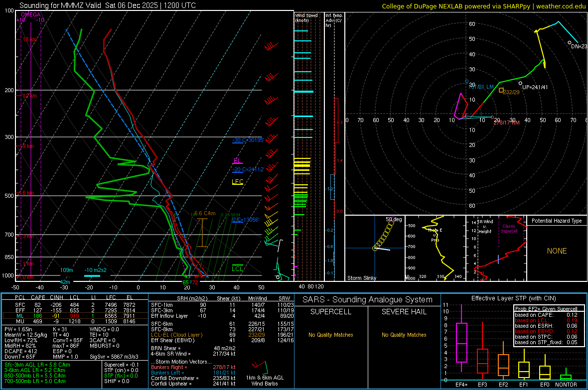The height and width of the screenshot is (390, 588).
Task: Click 'No Quality Matches' under SEVERE HAIL
Action: 404,335
